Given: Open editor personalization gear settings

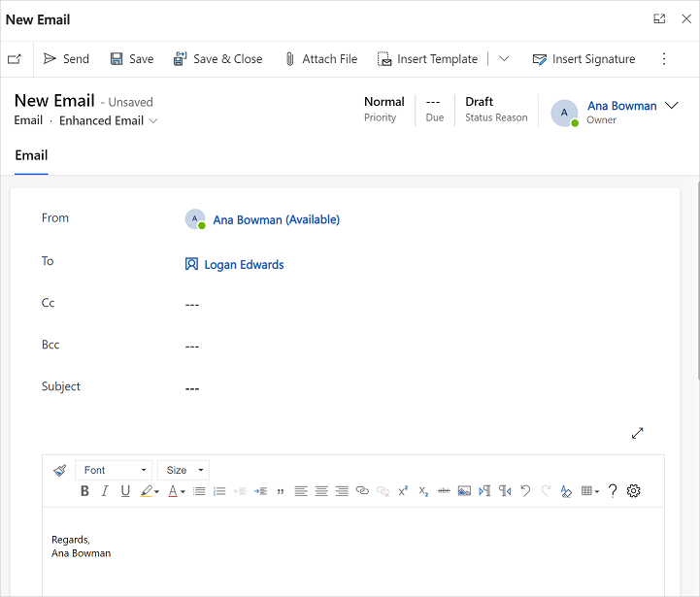Looking at the screenshot, I should coord(633,491).
